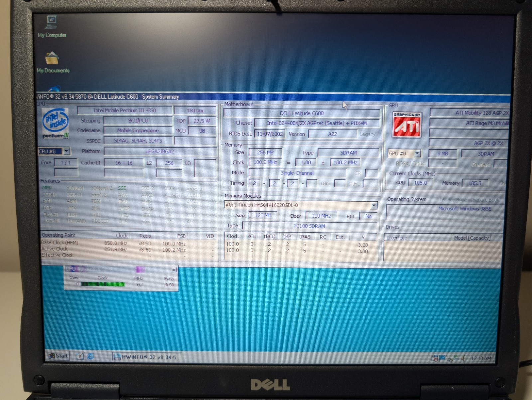Click the HWiNFO System Summary title bar
The height and width of the screenshot is (400, 532).
(x=273, y=97)
